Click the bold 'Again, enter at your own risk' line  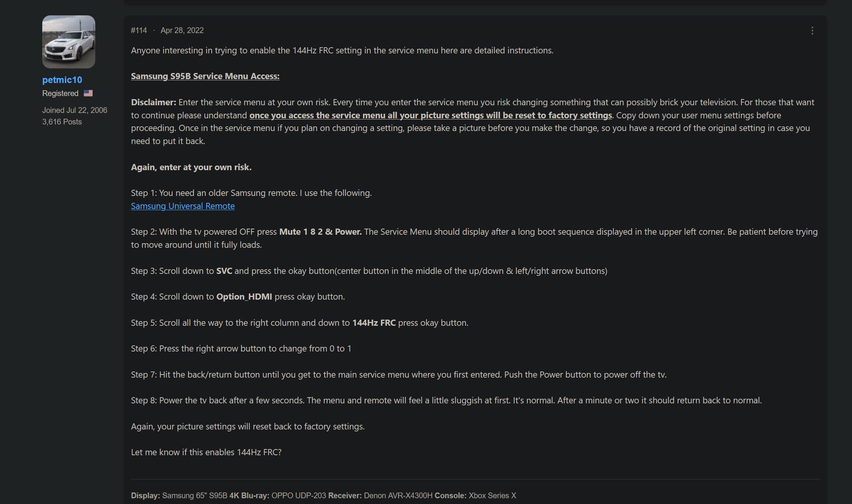click(191, 167)
